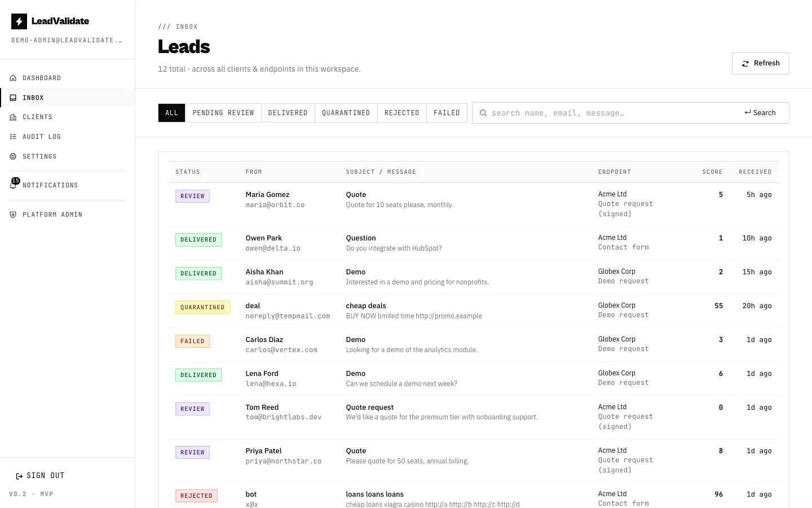Click the RECEIVED column header

tap(755, 172)
